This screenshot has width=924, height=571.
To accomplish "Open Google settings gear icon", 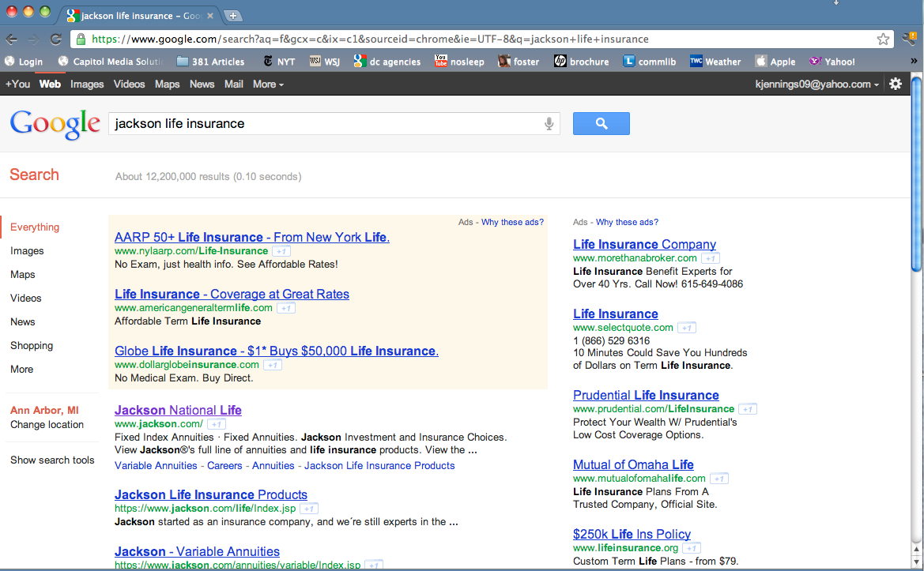I will point(895,85).
